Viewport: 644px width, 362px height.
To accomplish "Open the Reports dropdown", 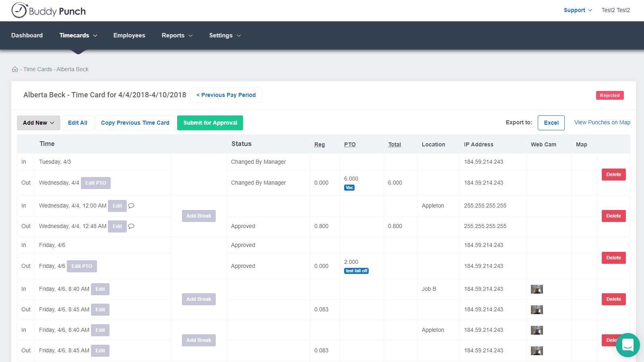I will point(177,35).
